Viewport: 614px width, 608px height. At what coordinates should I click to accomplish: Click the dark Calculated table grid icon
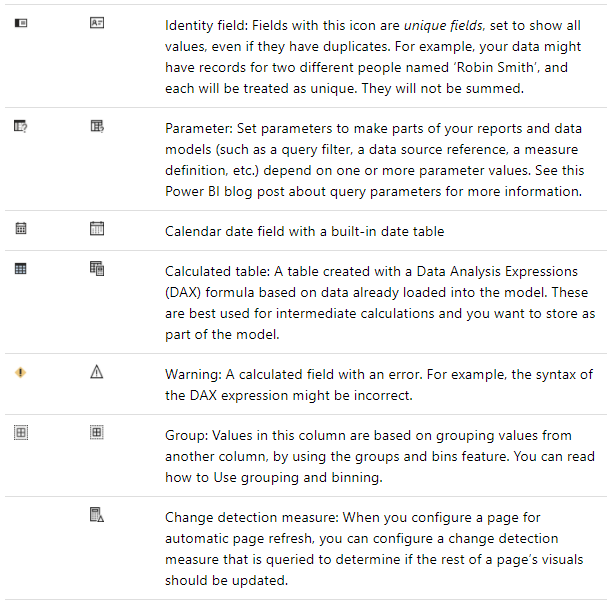click(x=21, y=269)
